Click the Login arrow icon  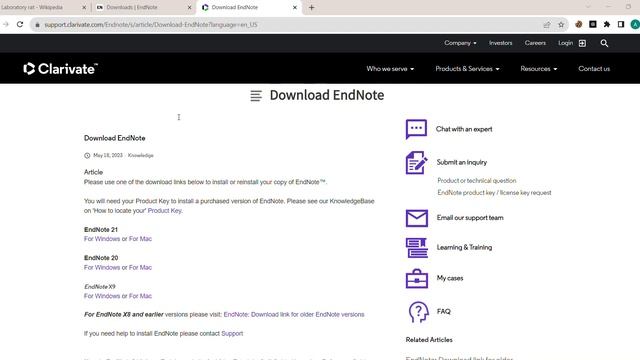coord(582,43)
